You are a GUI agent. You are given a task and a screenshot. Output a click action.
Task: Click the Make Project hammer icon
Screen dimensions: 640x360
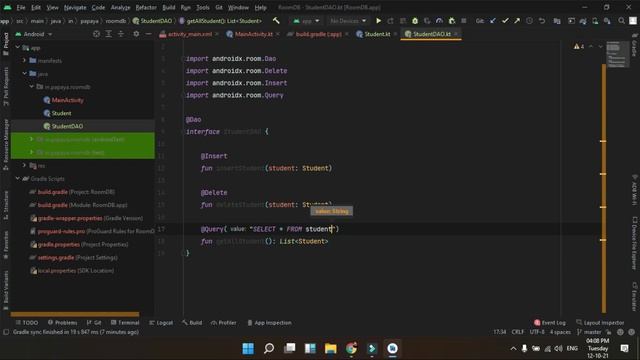point(276,20)
